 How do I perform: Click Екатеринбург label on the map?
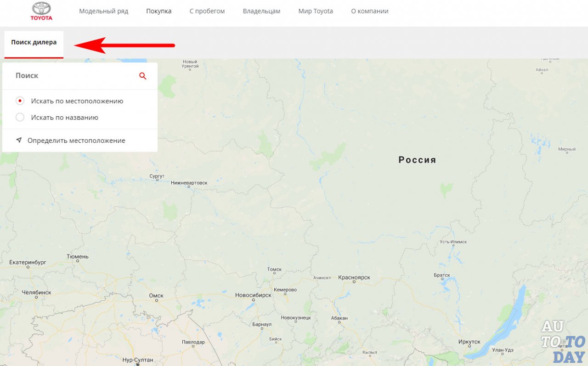(x=28, y=263)
